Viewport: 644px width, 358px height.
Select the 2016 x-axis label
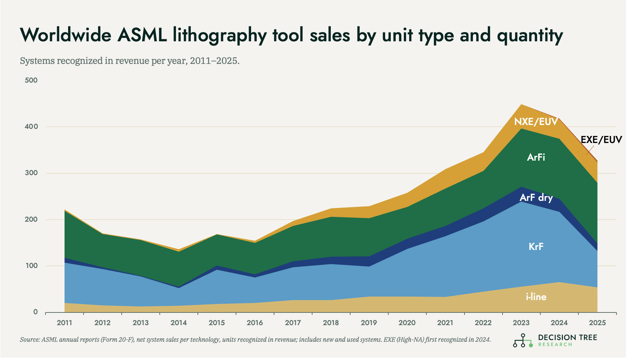click(x=255, y=323)
